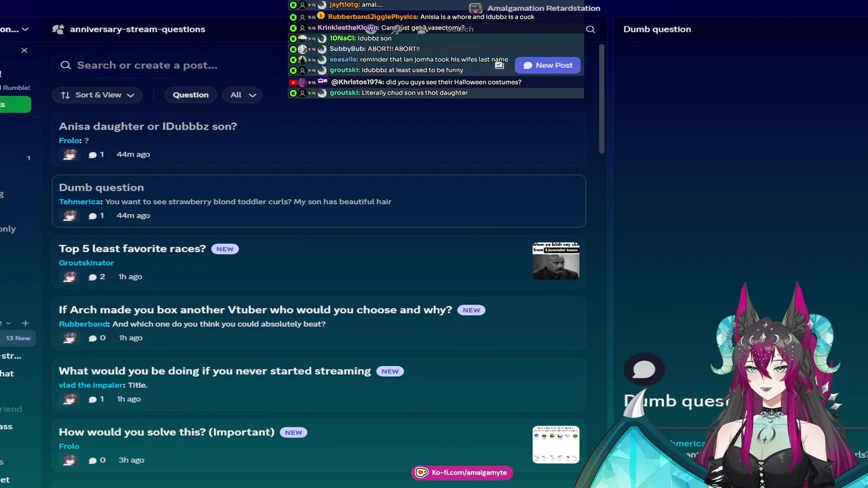Click the reply count icon on Anisa daughter post
Screen dimensions: 868x488
[x=93, y=155]
